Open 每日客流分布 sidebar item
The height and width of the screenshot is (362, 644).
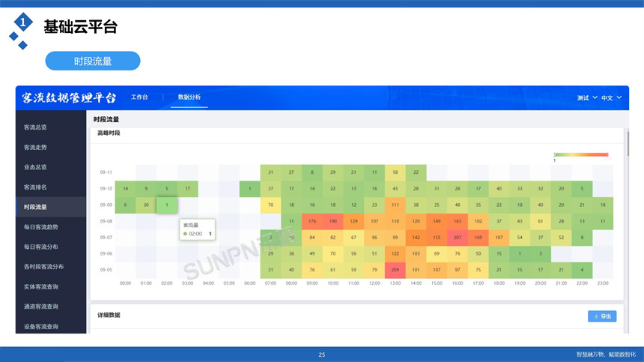click(41, 247)
